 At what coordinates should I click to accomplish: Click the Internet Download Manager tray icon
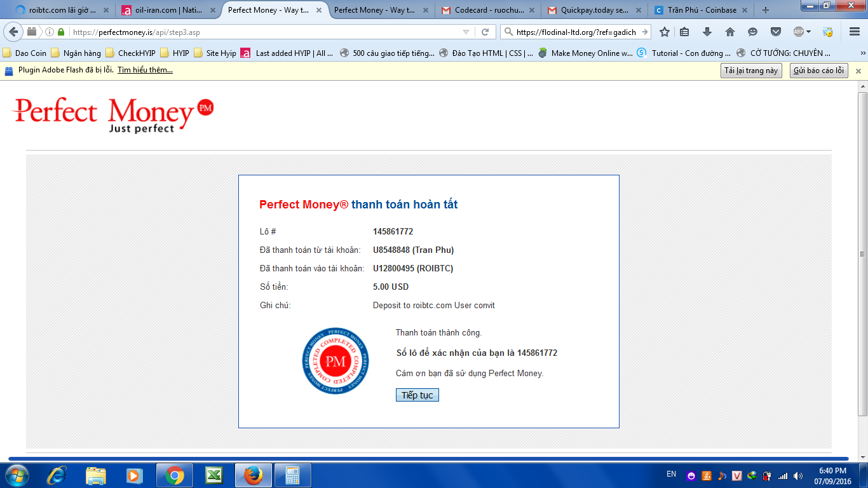coord(752,475)
